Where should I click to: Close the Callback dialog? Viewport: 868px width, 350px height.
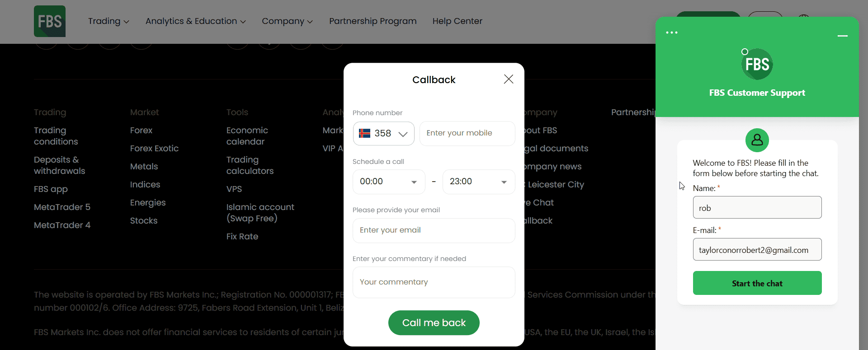(508, 79)
